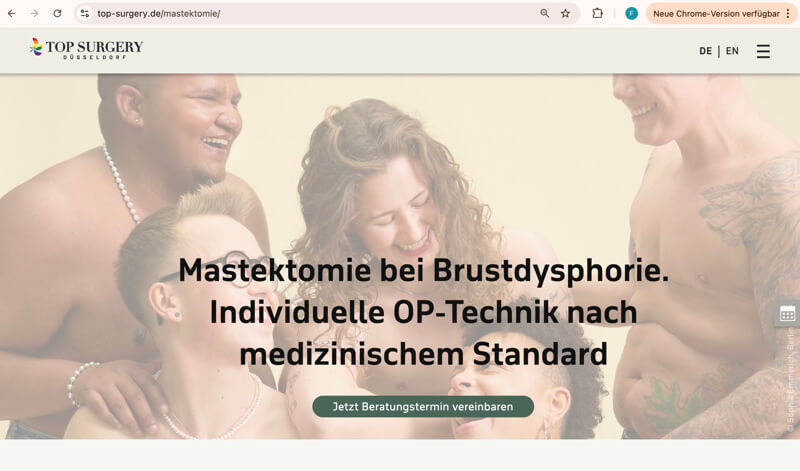Go back to the previous page
This screenshot has width=800, height=471.
[11, 14]
